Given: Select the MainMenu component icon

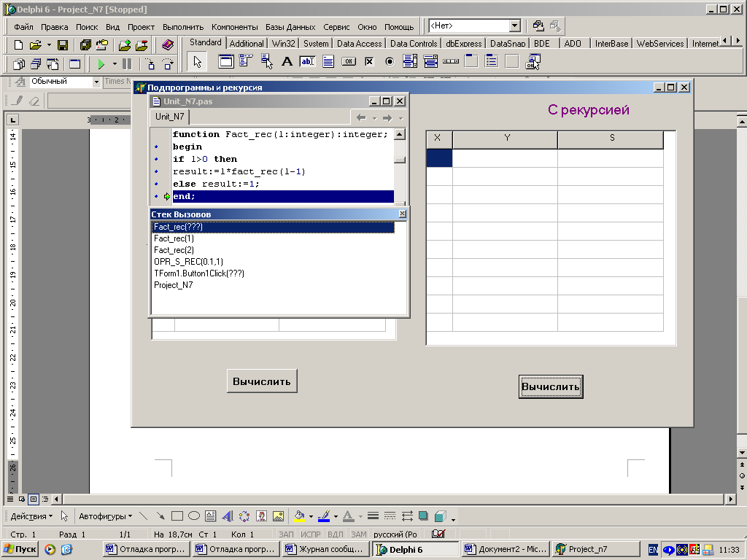Looking at the screenshot, I should (246, 61).
